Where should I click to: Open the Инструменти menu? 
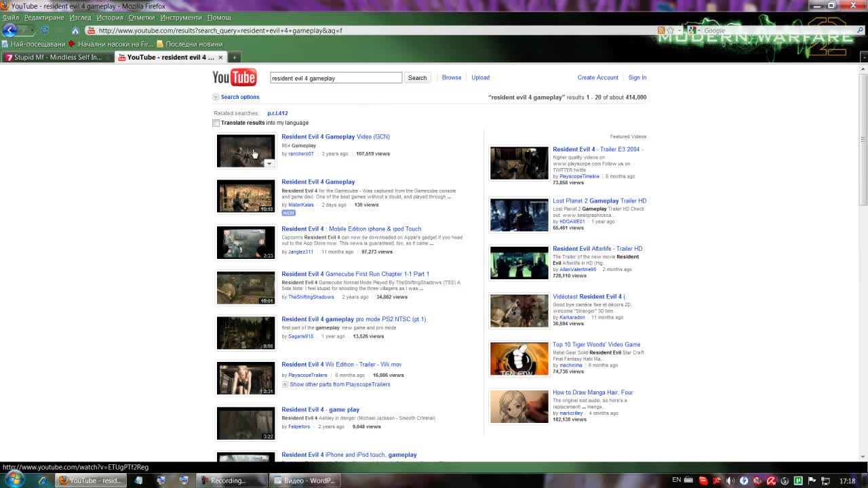tap(181, 17)
